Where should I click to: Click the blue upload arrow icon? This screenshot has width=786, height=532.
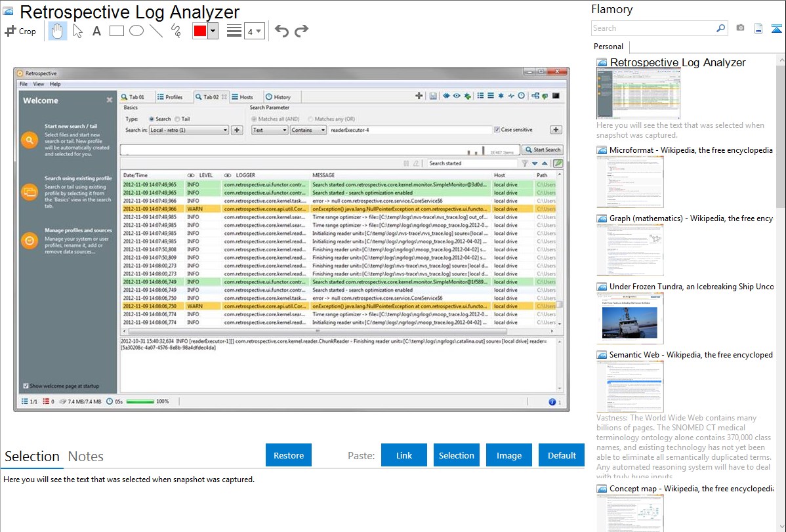776,28
